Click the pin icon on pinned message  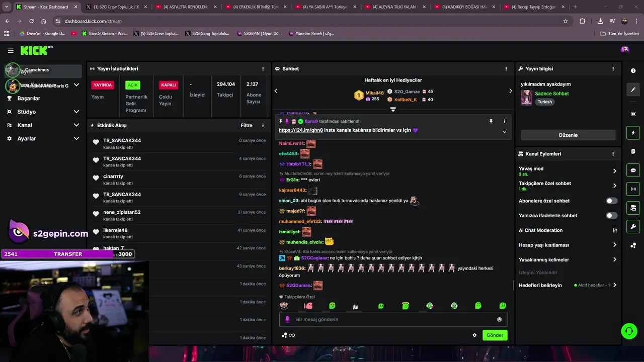[x=491, y=121]
